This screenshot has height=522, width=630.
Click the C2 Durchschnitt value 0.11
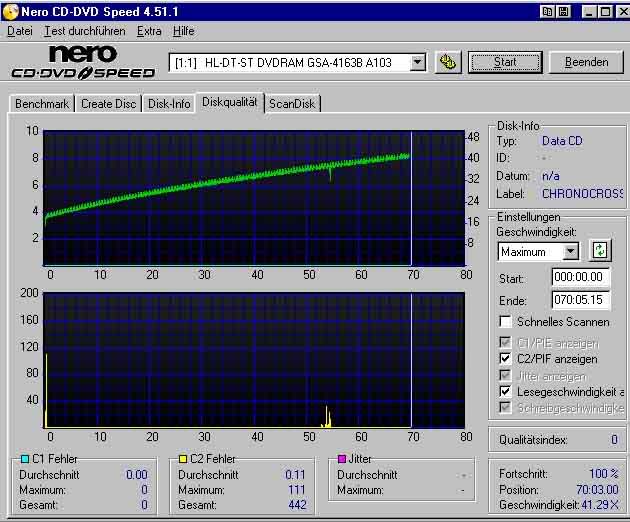point(295,475)
